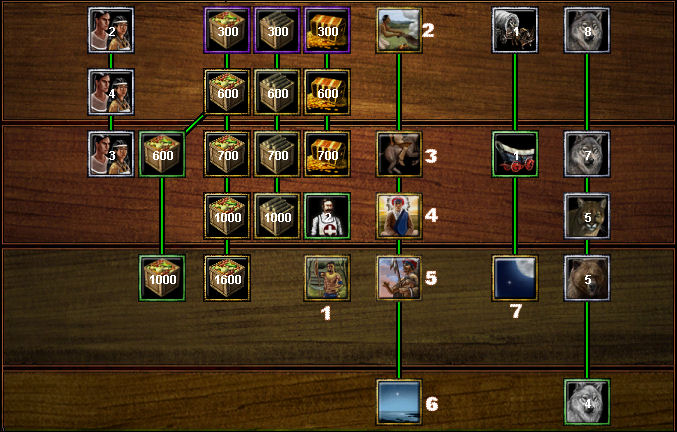Select the night sky card labeled 6
The height and width of the screenshot is (432, 677).
[399, 402]
